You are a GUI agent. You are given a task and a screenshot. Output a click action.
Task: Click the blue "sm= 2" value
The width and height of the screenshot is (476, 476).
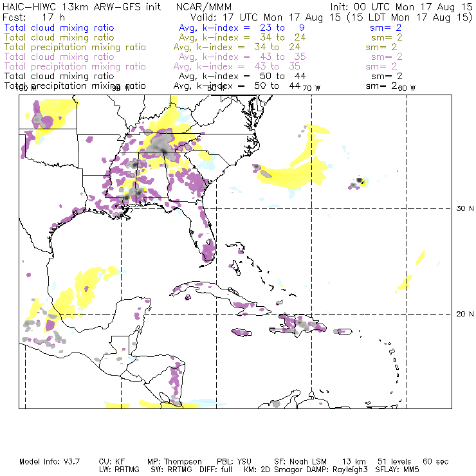[385, 28]
